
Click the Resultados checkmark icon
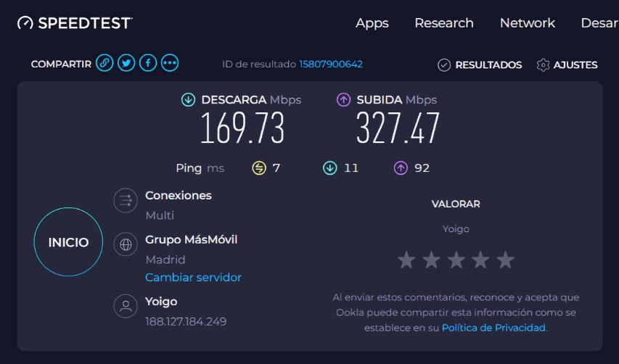click(x=444, y=65)
